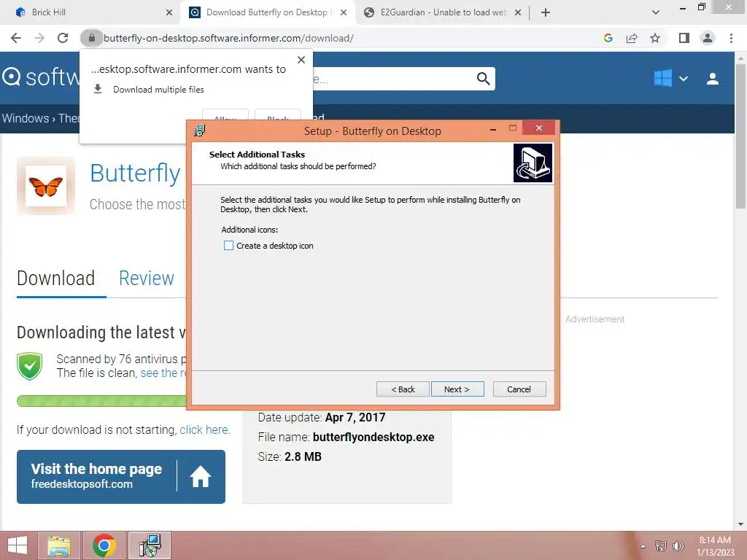Select the Download page tab
747x560 pixels.
point(55,279)
